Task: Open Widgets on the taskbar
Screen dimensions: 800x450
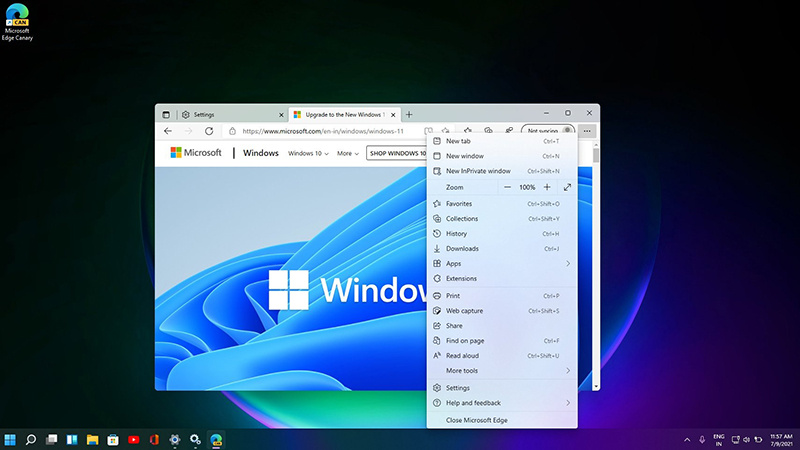Action: (72, 439)
